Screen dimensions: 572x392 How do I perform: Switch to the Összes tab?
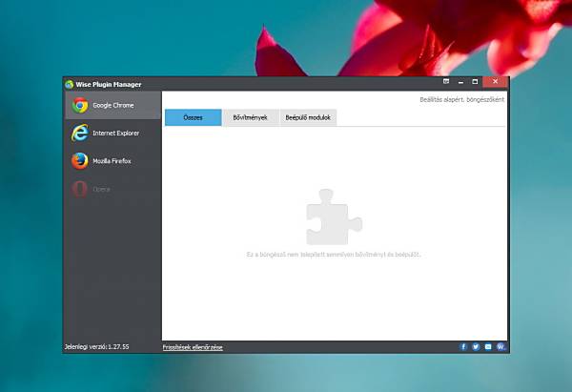click(x=193, y=117)
